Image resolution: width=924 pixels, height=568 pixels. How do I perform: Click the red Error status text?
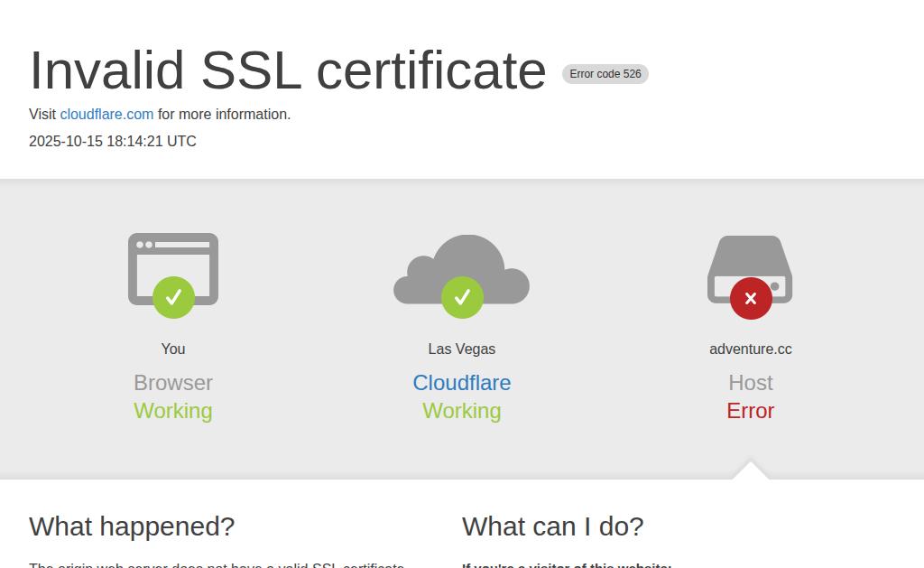click(x=750, y=411)
